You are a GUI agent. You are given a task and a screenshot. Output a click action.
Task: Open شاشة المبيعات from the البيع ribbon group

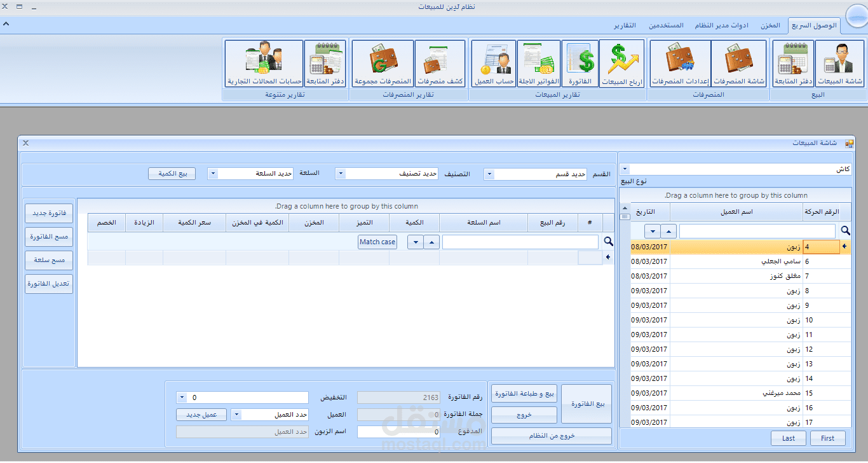pos(839,64)
